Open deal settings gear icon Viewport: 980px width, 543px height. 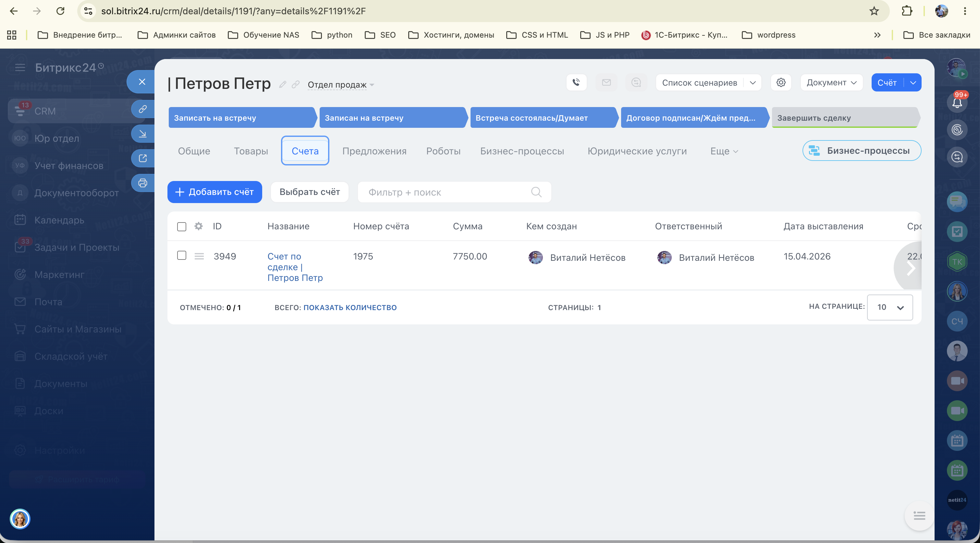tap(781, 82)
